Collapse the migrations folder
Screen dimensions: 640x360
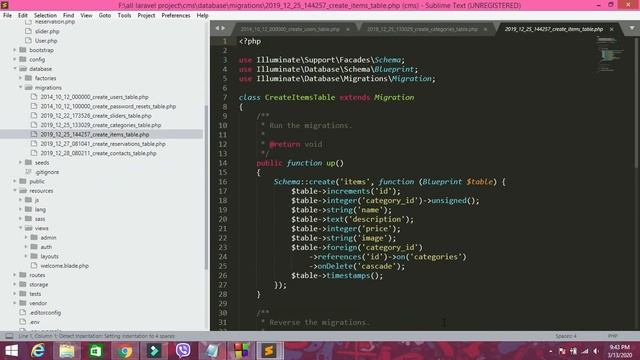20,87
